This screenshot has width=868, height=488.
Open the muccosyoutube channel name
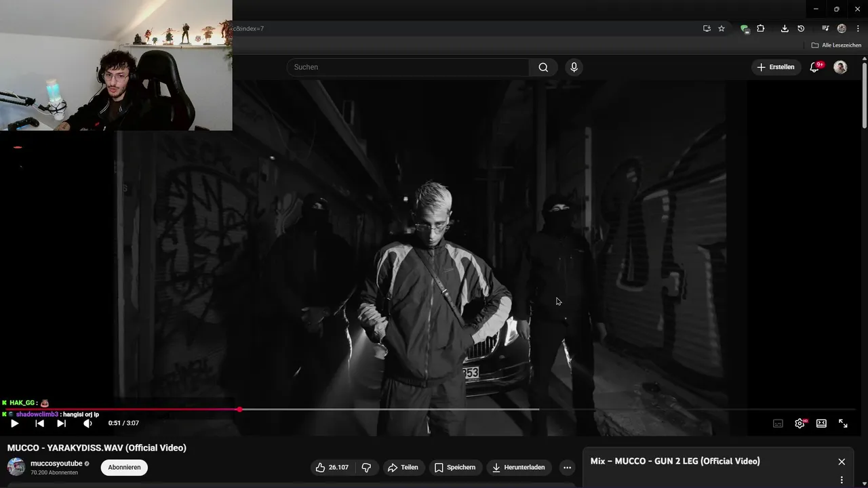(x=56, y=463)
